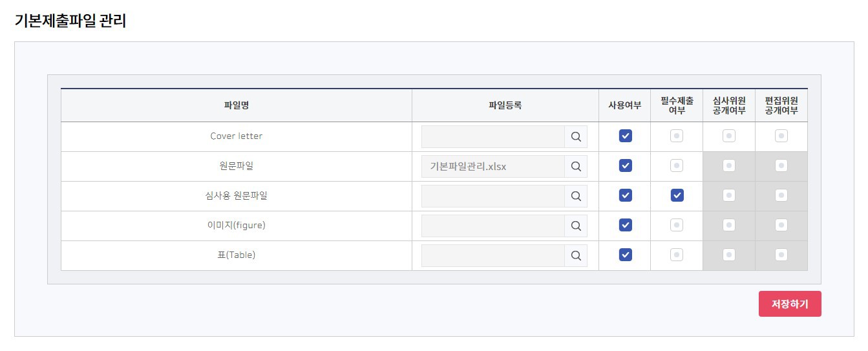Uncheck 사용여부 for Cover letter
868x351 pixels.
click(x=625, y=136)
